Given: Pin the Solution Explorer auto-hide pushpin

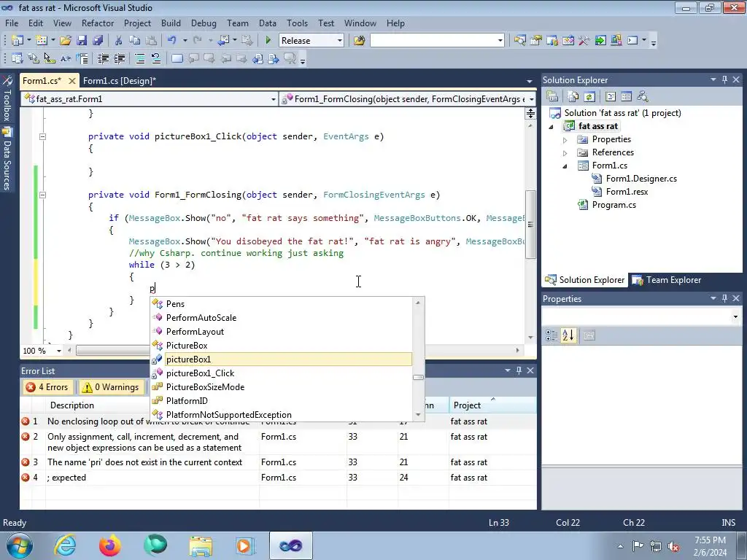Looking at the screenshot, I should tap(724, 79).
